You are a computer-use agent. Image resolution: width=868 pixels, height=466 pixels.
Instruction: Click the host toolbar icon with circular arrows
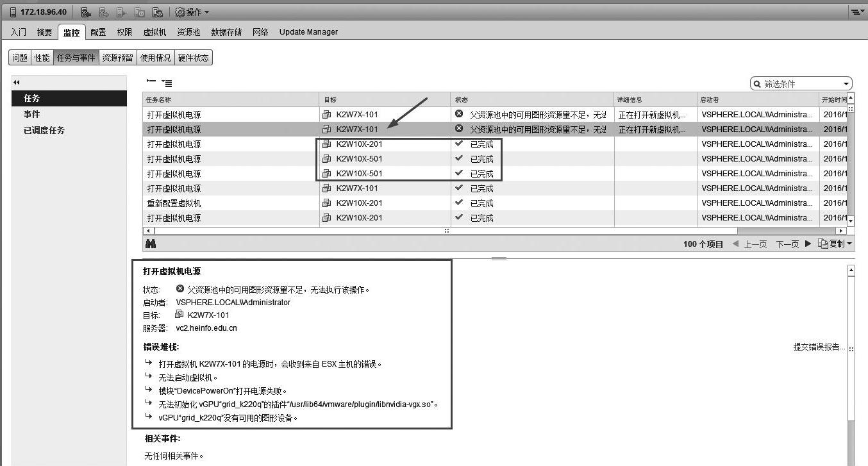[x=158, y=12]
